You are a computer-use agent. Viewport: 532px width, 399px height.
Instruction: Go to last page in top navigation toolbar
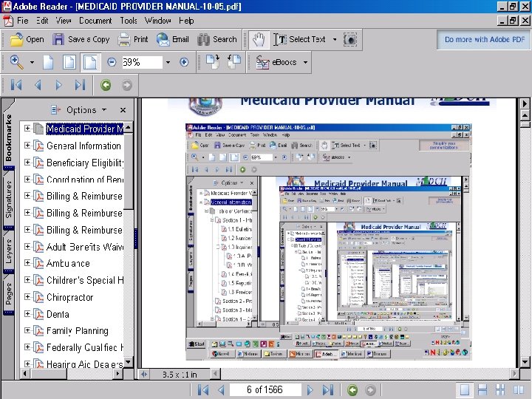coord(80,85)
